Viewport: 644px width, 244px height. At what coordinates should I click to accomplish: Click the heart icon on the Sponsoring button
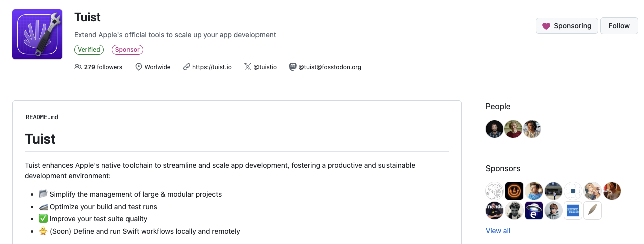(x=546, y=26)
